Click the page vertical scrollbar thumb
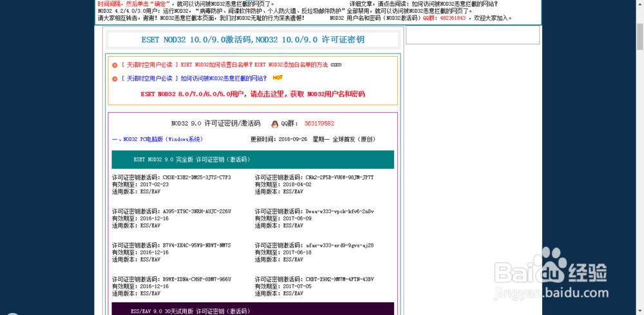 640,35
